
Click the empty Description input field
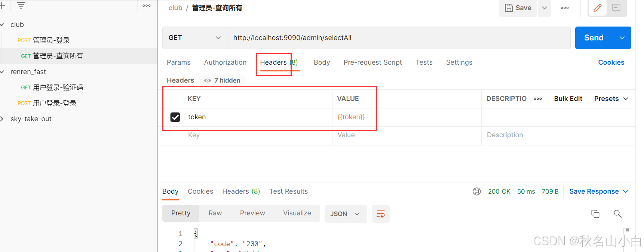pyautogui.click(x=558, y=135)
